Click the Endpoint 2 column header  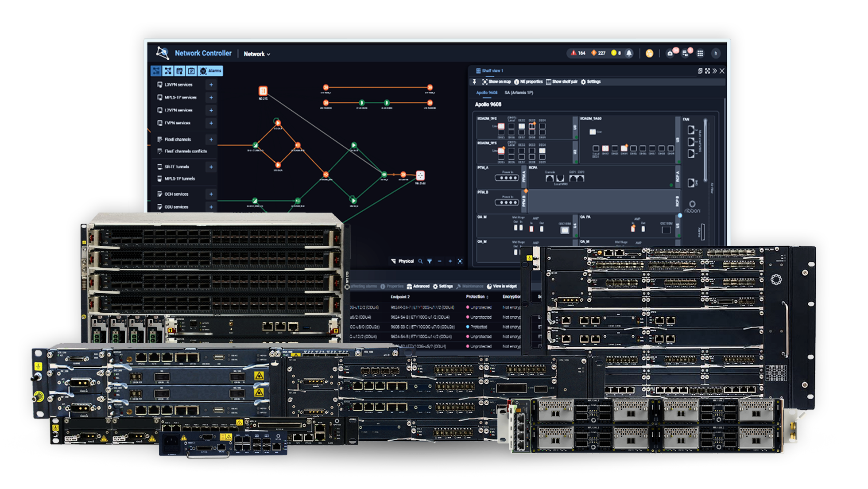400,297
